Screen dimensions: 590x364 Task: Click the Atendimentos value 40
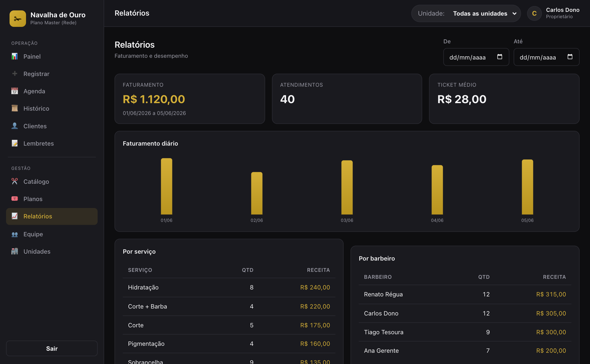coord(287,99)
